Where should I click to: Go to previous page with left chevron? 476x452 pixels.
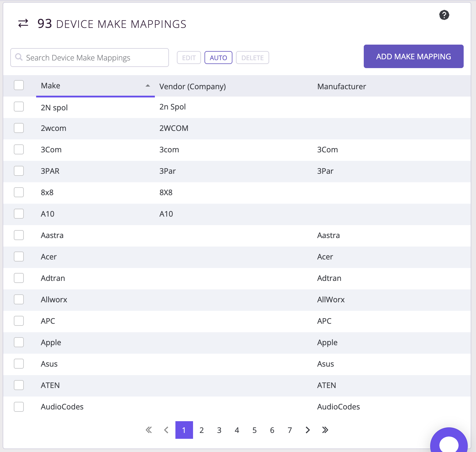click(166, 430)
